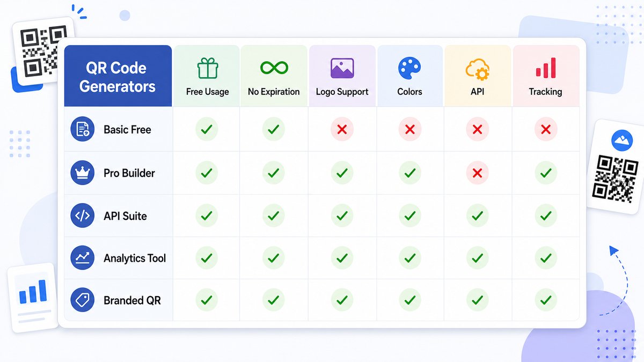This screenshot has height=362, width=644.
Task: Click the Basic Free API red cross
Action: pos(477,130)
